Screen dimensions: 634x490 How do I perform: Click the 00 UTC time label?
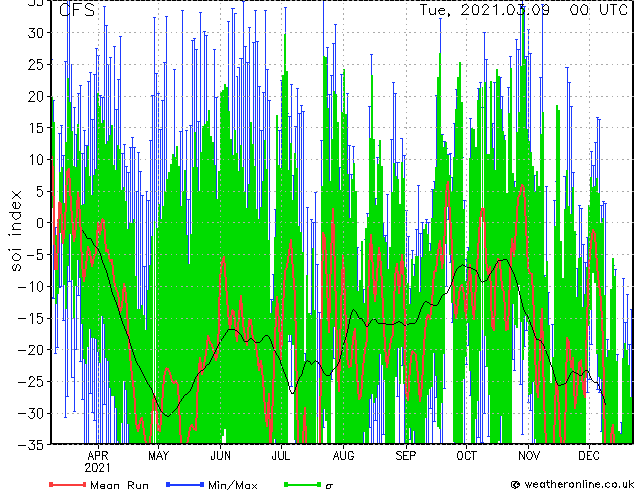point(598,10)
